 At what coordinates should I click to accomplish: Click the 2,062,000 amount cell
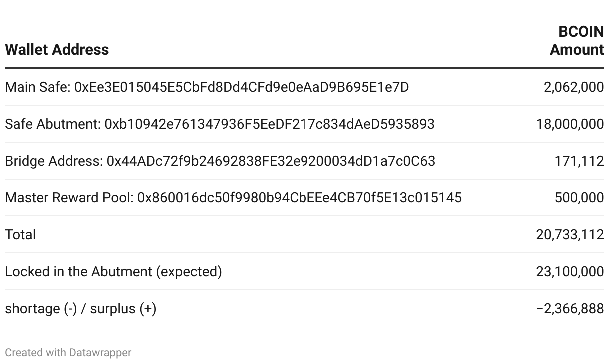tap(573, 87)
